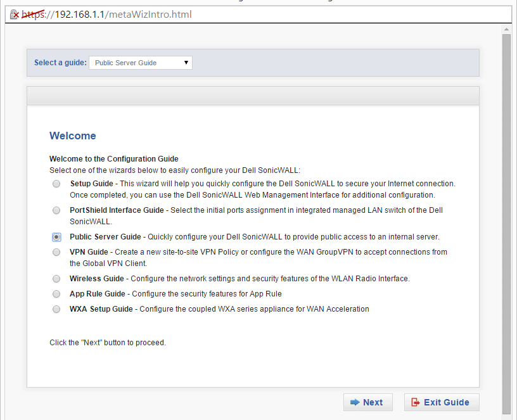
Task: Click the 'VPN Guide' bold label
Action: pos(89,252)
